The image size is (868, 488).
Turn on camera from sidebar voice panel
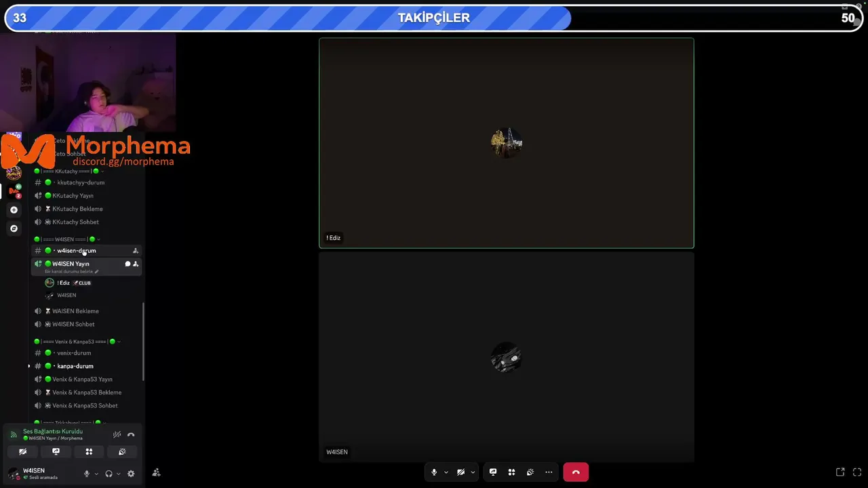coord(23,451)
